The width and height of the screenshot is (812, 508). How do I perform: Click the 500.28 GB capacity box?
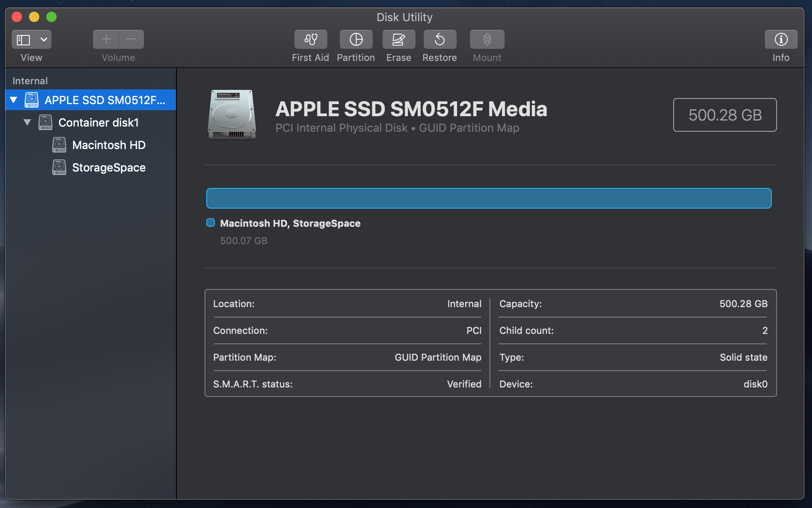725,115
